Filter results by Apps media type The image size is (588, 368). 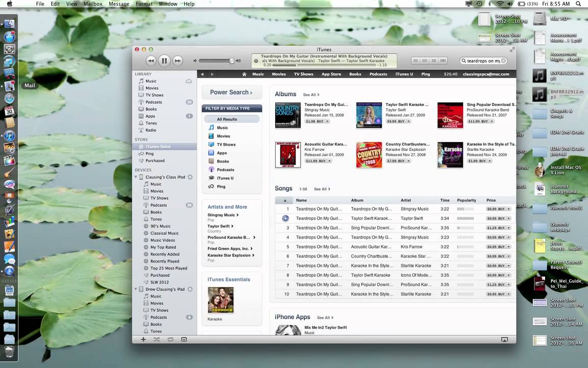tap(222, 153)
